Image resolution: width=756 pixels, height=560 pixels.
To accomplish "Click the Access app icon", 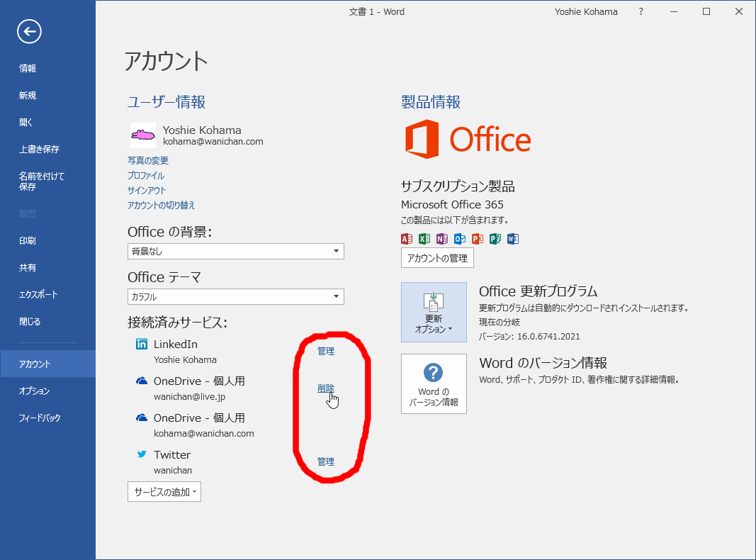I will pos(407,239).
